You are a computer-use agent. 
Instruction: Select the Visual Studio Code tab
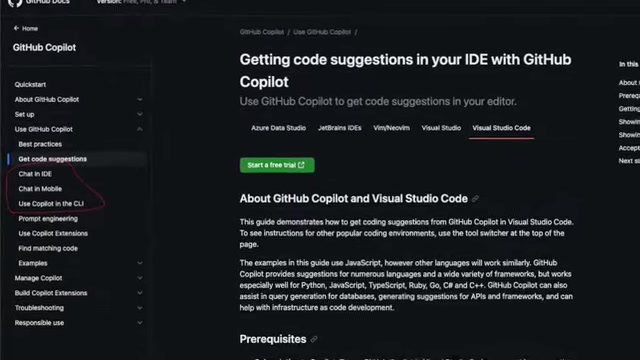click(x=501, y=128)
